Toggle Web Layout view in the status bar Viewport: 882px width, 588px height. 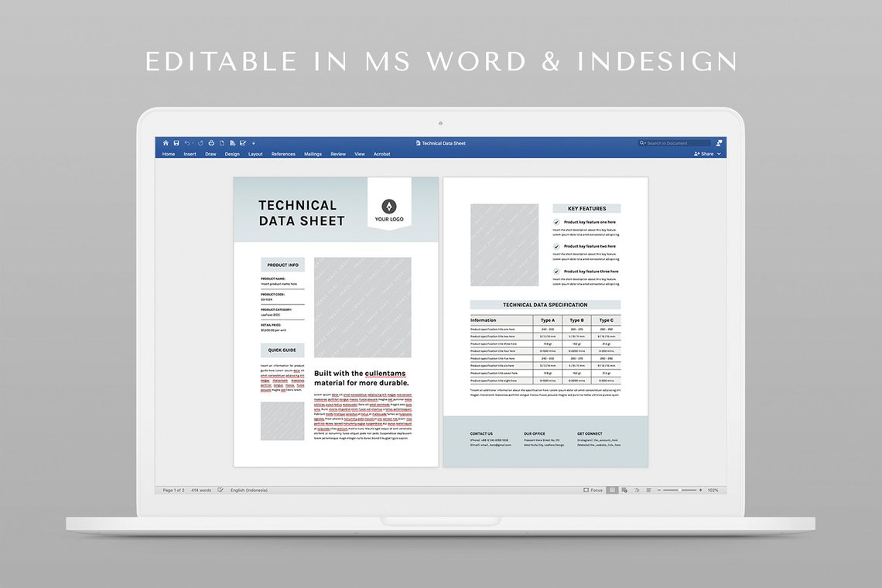tap(624, 490)
